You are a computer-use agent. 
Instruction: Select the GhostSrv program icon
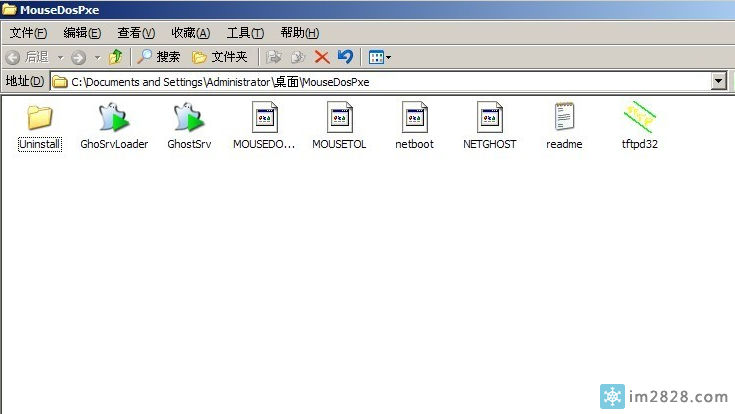pyautogui.click(x=189, y=119)
